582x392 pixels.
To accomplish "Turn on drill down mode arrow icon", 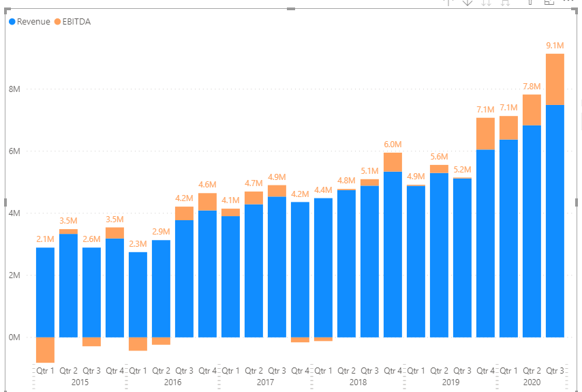I will 468,2.
